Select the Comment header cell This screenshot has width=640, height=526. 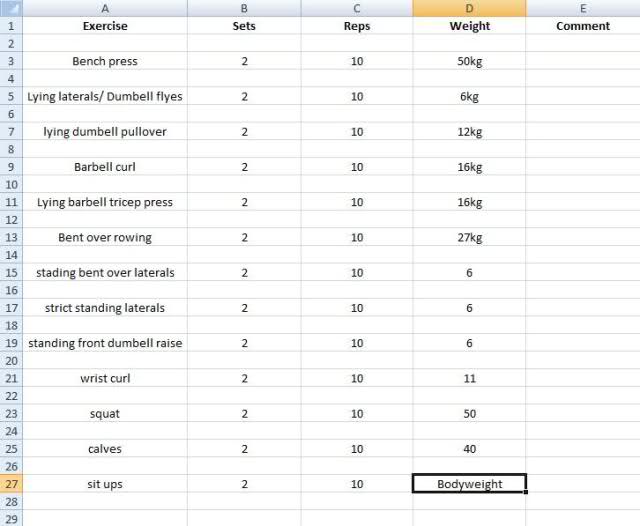click(582, 26)
